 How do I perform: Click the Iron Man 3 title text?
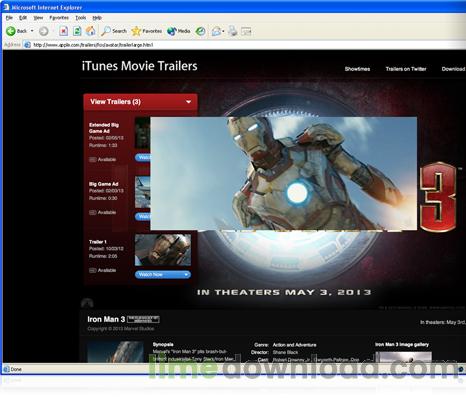click(106, 319)
